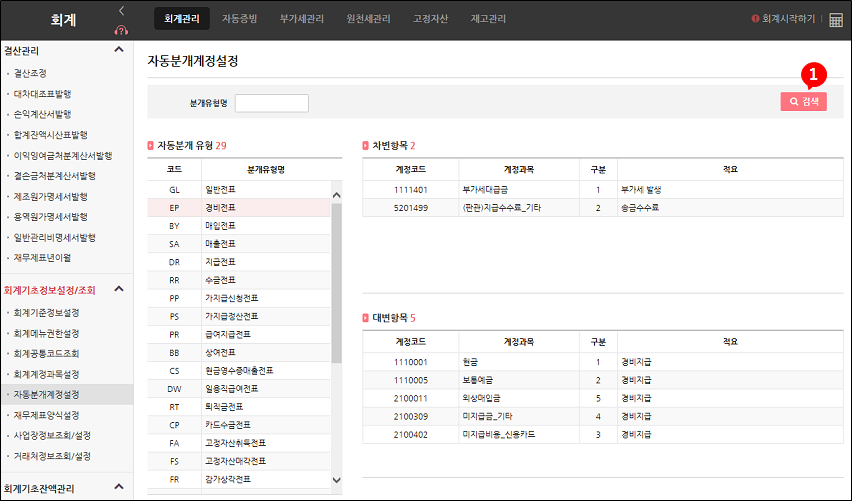Select the FA 고정자산취득전표 row
852x501 pixels.
pos(239,443)
